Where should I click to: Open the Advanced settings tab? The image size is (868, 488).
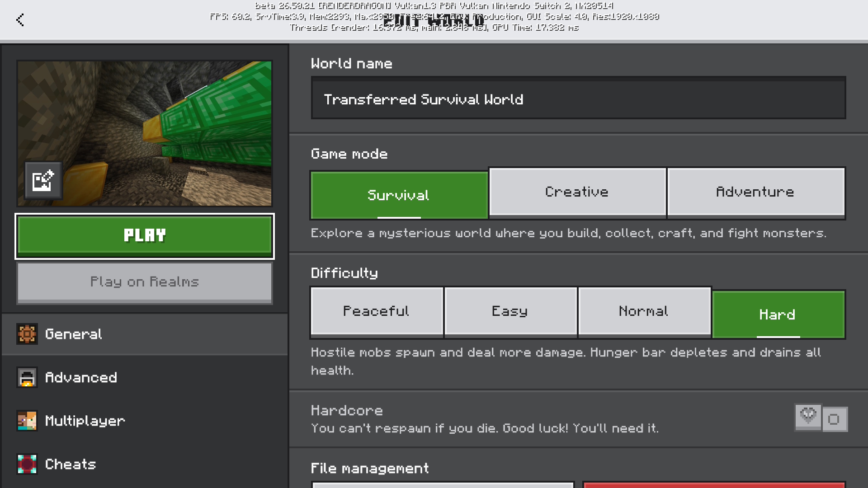point(145,377)
